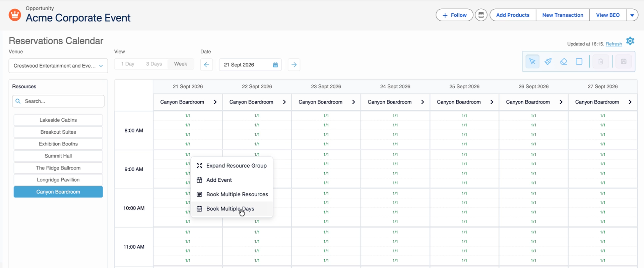Select Canyon Boardroom resource
Image resolution: width=644 pixels, height=268 pixels.
(x=58, y=192)
